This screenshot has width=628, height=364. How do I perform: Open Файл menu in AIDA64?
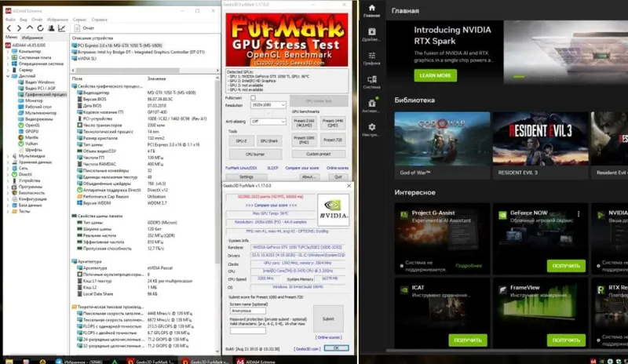tap(10, 20)
